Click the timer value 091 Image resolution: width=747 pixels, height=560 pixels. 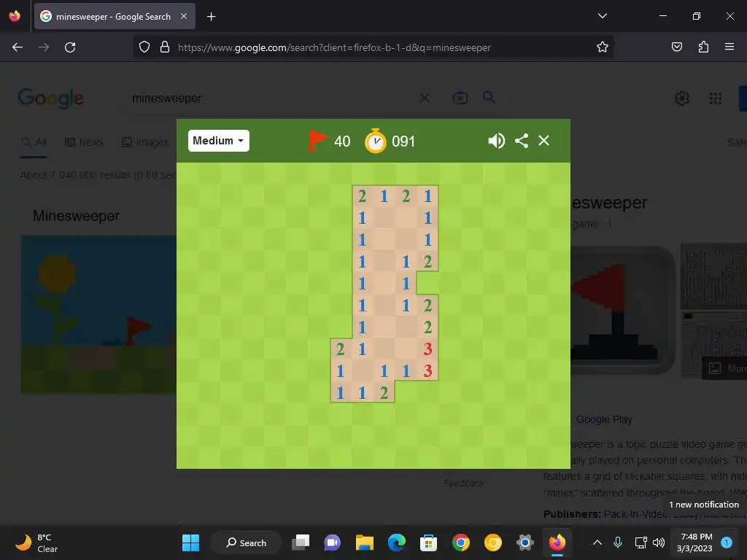pos(403,141)
